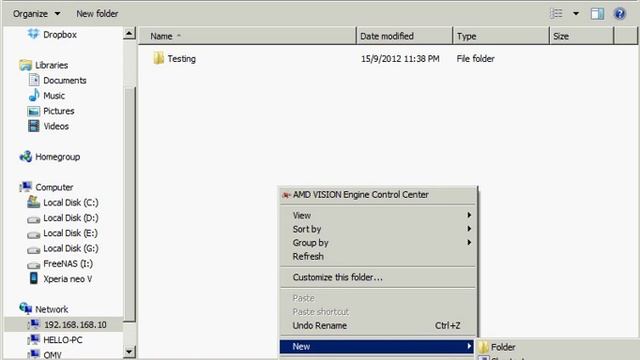Open the Videos library icon
The width and height of the screenshot is (640, 360).
coord(33,126)
